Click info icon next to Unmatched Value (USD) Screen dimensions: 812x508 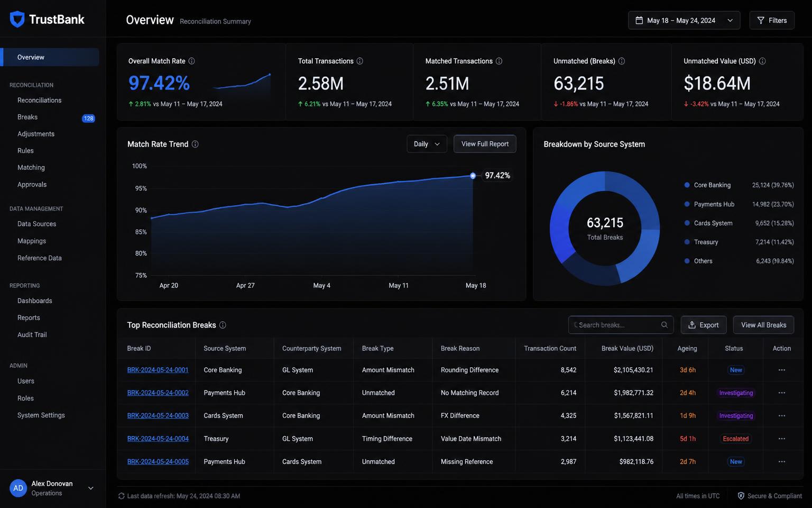(762, 61)
